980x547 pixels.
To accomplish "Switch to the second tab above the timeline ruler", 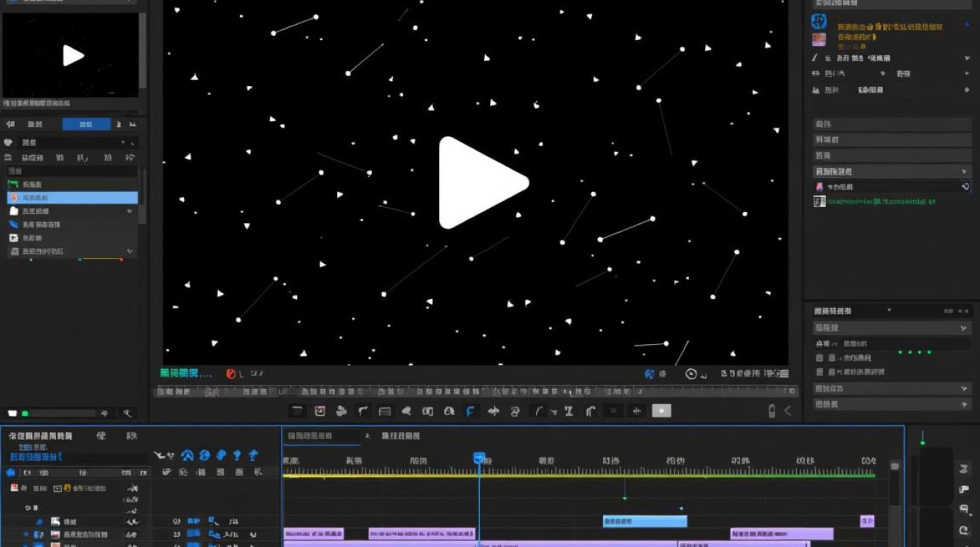I will pos(401,436).
